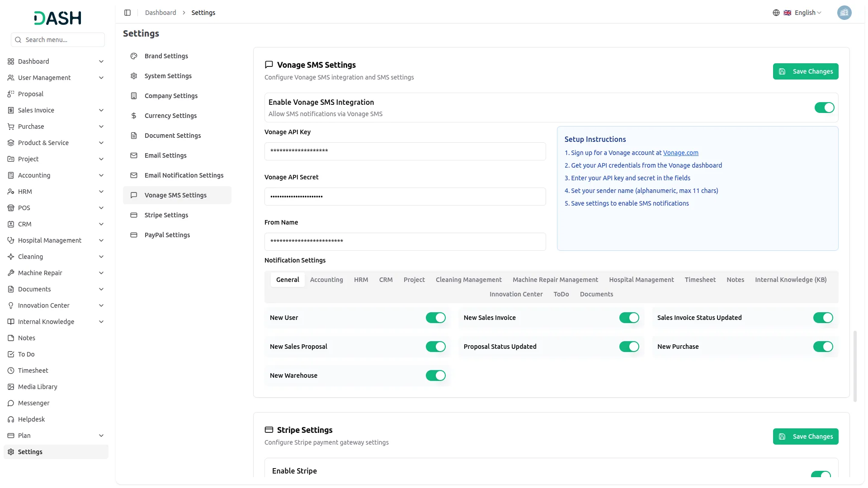Viewport: 868px width, 488px height.
Task: Expand the Purchase menu chevron
Action: (x=101, y=127)
